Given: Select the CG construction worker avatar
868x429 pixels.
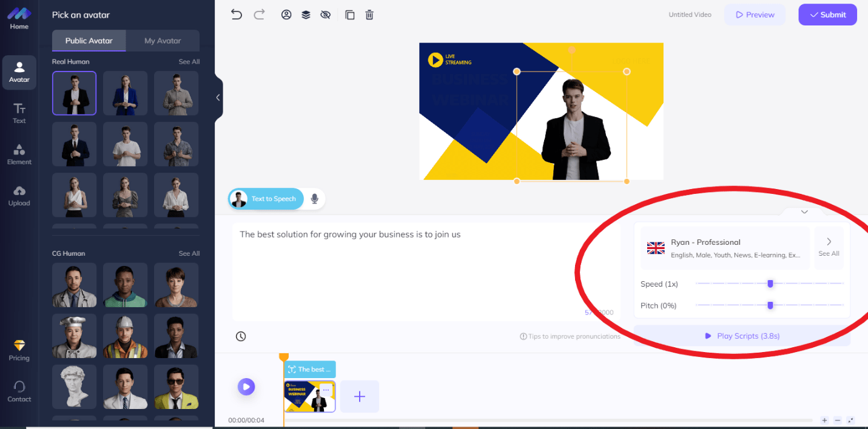Looking at the screenshot, I should (125, 336).
